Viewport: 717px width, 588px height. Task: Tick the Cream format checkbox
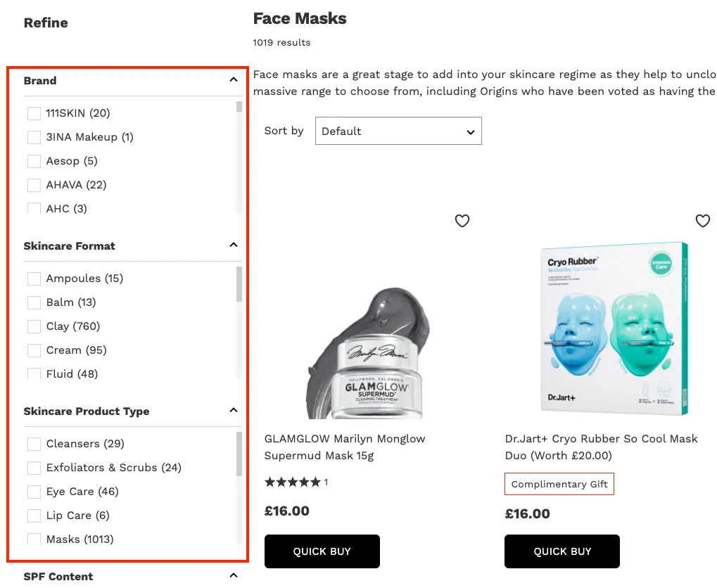pos(33,350)
